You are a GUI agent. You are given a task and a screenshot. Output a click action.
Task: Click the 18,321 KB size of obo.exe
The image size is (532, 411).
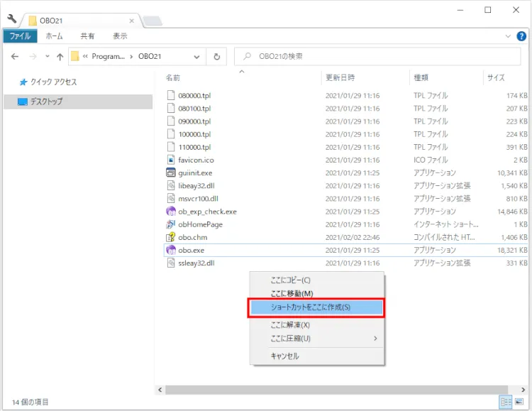coord(512,251)
